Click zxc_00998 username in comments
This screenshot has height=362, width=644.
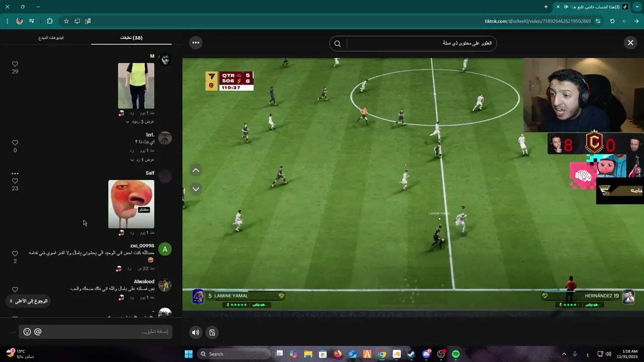pyautogui.click(x=142, y=246)
